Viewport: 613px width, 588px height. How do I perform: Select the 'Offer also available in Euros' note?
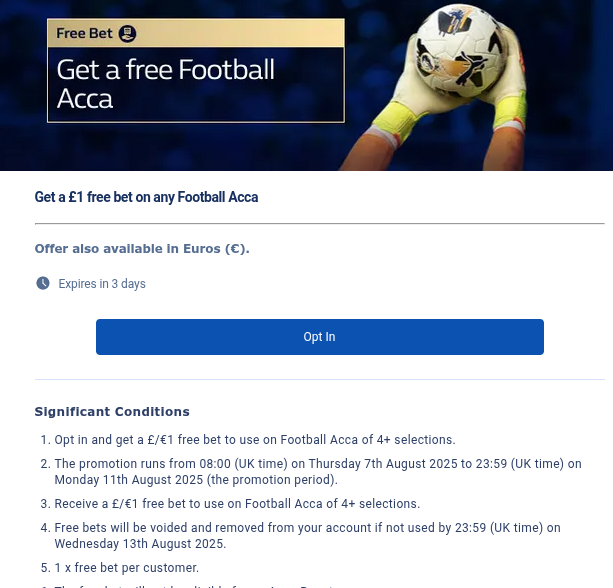[x=142, y=249]
